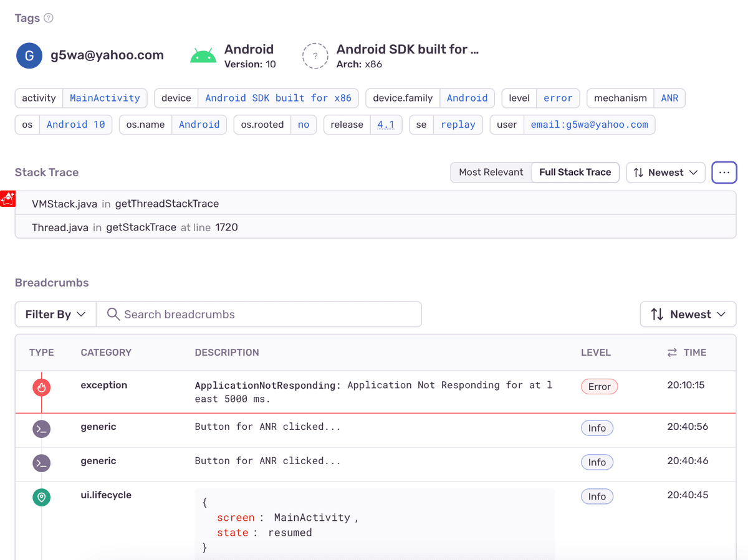Open the Newest dropdown in the Breadcrumbs panel
This screenshot has width=748, height=560.
click(688, 314)
